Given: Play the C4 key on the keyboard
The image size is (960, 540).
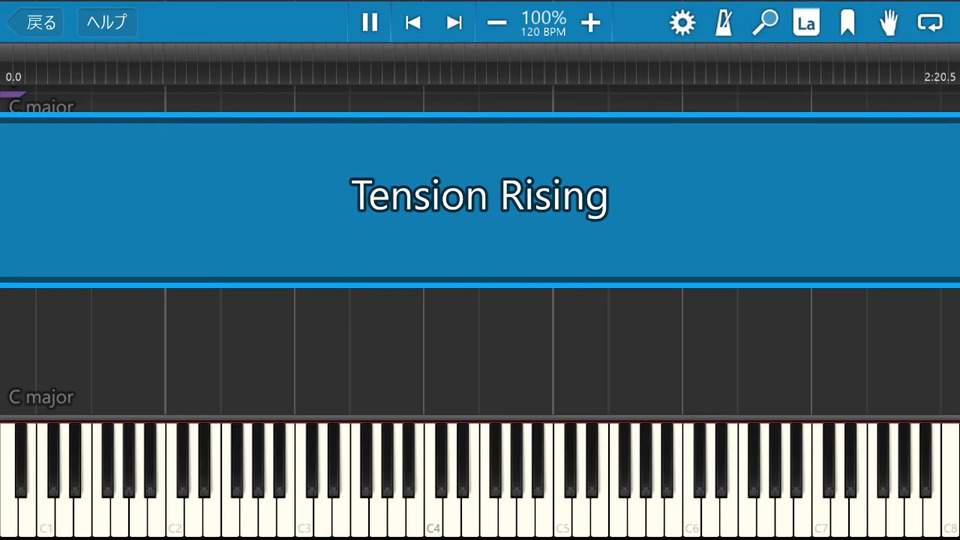Looking at the screenshot, I should (x=433, y=513).
